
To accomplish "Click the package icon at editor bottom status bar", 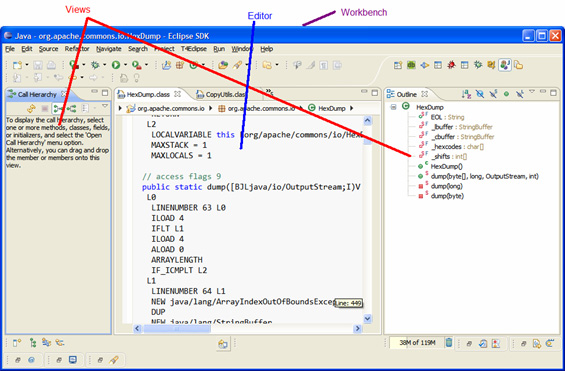I will click(223, 344).
